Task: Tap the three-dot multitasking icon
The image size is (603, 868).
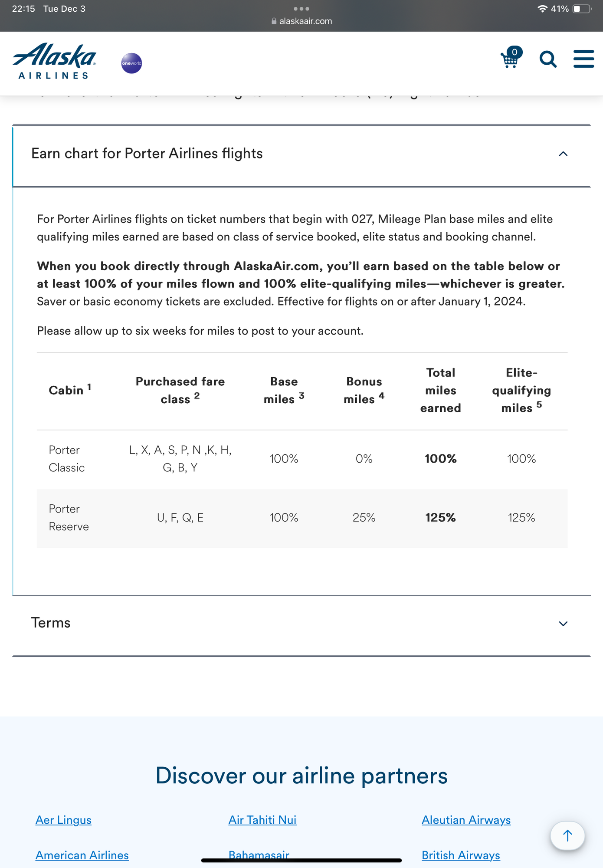Action: 301,9
